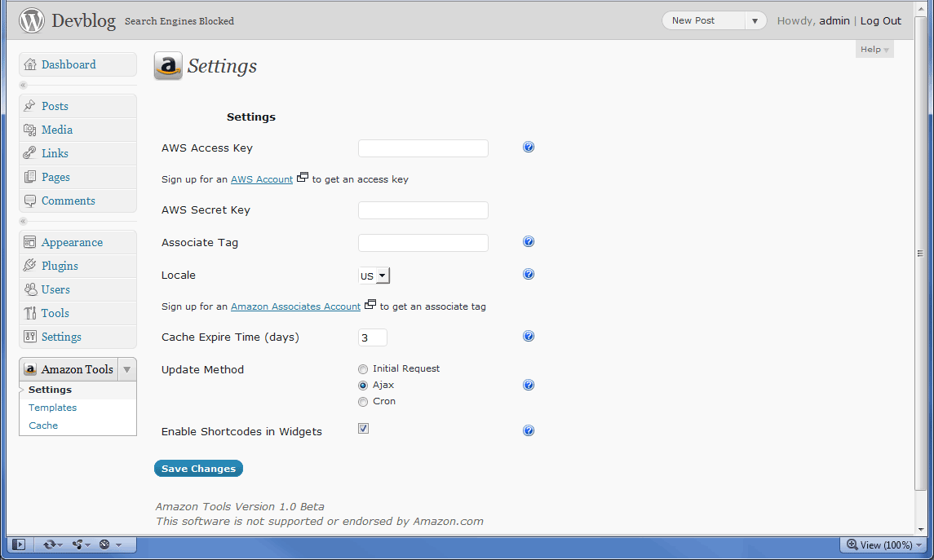Click the vertical page scrollbar
The image size is (934, 560).
point(920,253)
